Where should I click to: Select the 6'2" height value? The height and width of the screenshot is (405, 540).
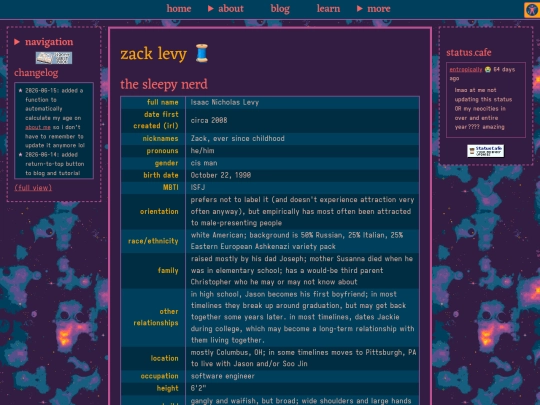point(198,388)
